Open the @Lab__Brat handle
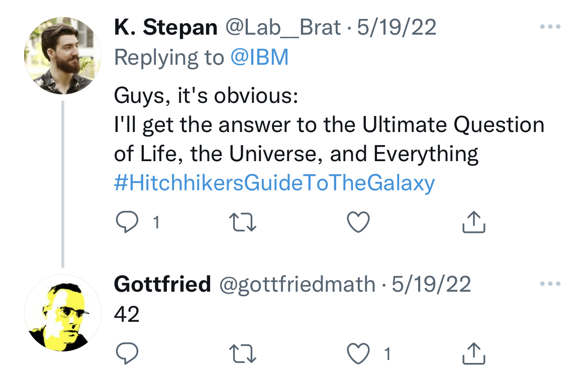Screen dimensions: 588x372 (x=282, y=27)
